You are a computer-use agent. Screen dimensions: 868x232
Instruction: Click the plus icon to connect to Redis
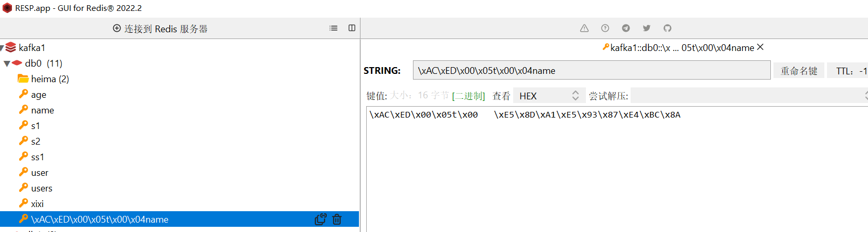[117, 28]
